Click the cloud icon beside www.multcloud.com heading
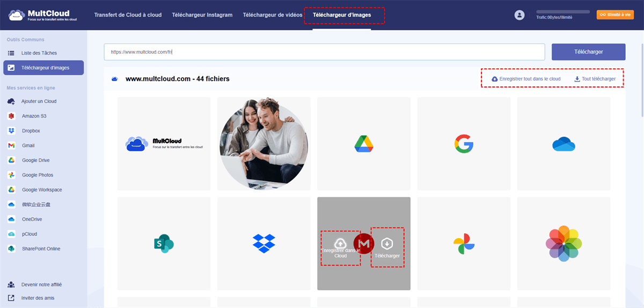This screenshot has height=308, width=644. click(x=114, y=79)
